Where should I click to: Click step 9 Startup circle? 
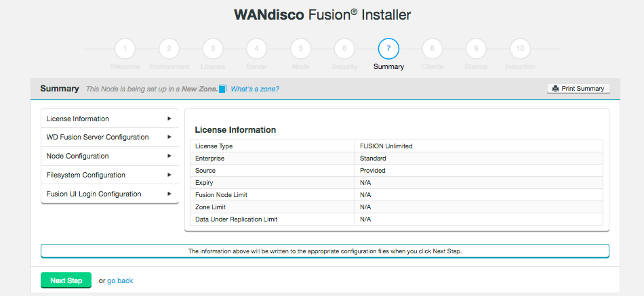476,49
